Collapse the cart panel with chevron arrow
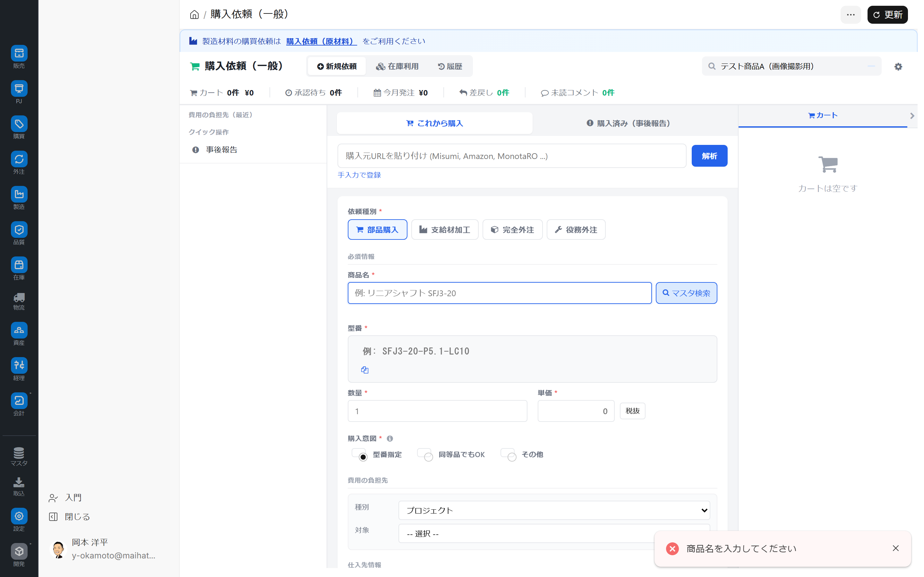Screen dimensions: 924x577 tap(912, 116)
